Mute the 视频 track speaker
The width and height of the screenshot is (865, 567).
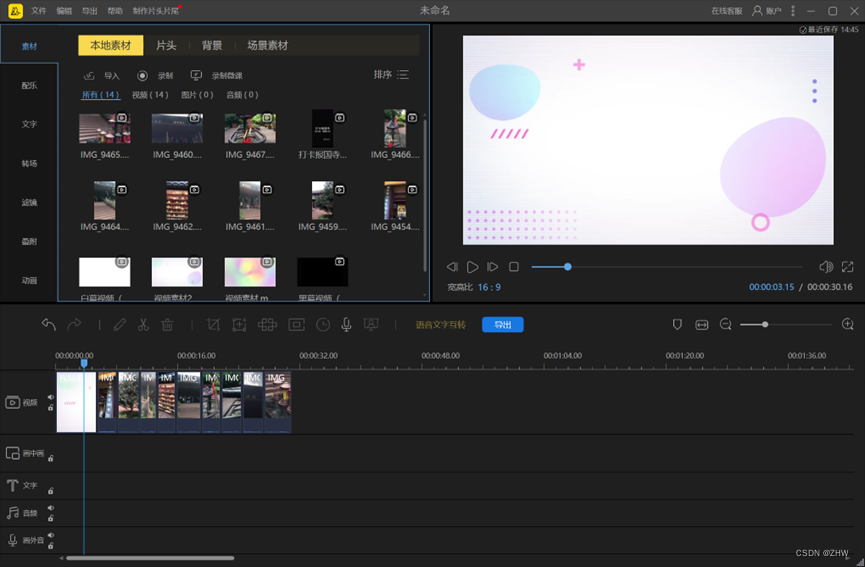coord(50,396)
